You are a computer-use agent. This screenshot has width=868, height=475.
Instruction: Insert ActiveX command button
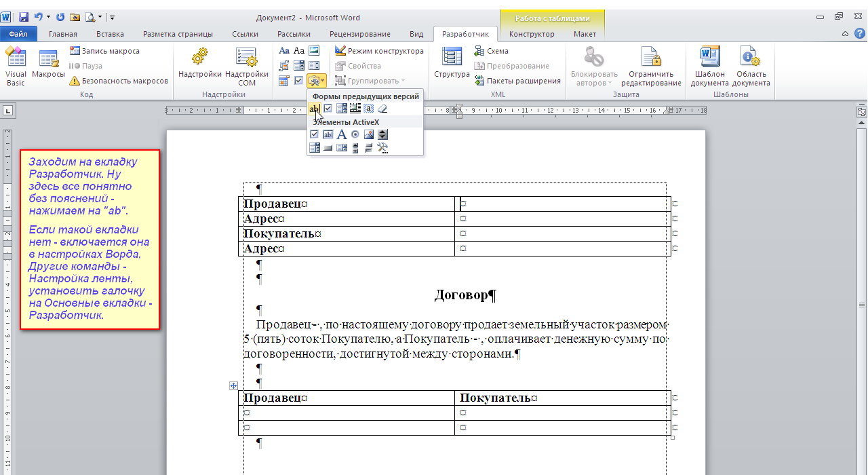pyautogui.click(x=328, y=148)
